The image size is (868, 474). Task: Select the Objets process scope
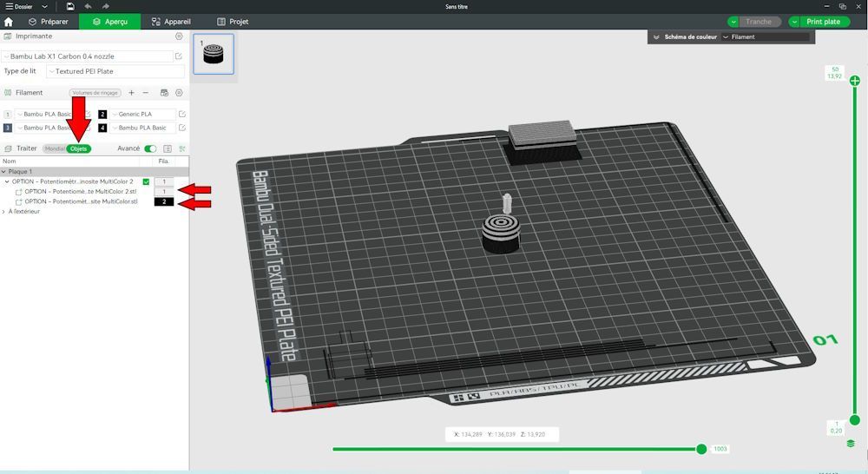tap(79, 149)
